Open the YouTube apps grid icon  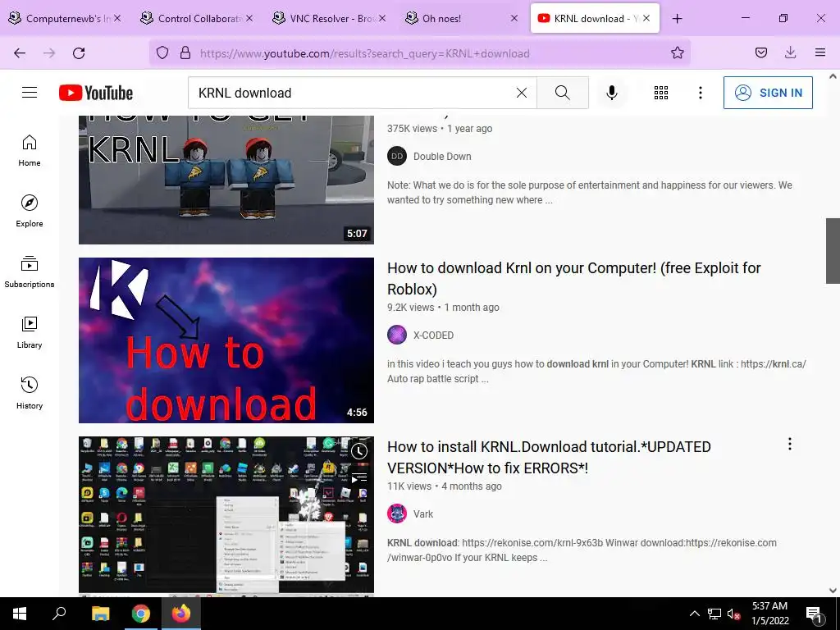[661, 93]
